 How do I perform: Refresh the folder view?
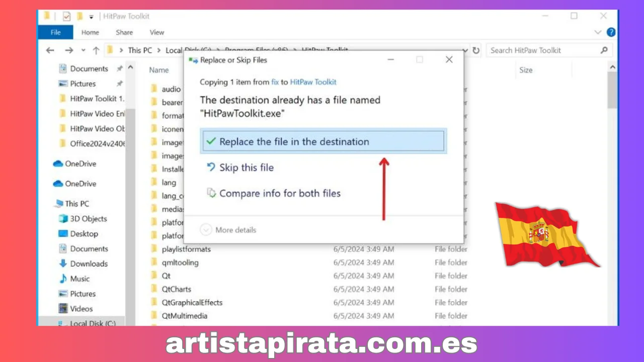tap(476, 50)
